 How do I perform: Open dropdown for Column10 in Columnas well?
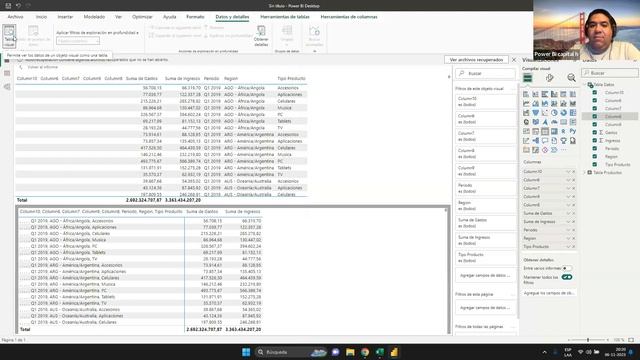(568, 172)
